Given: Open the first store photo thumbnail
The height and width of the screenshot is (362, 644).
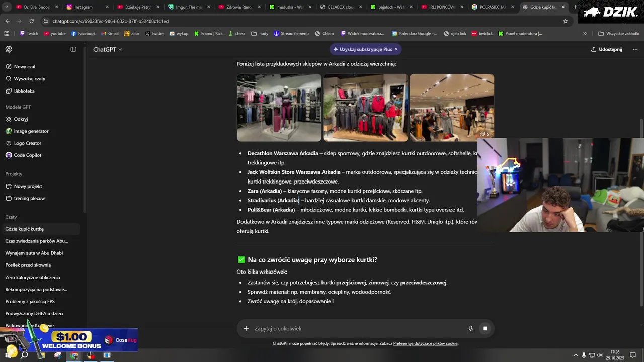Looking at the screenshot, I should [279, 108].
